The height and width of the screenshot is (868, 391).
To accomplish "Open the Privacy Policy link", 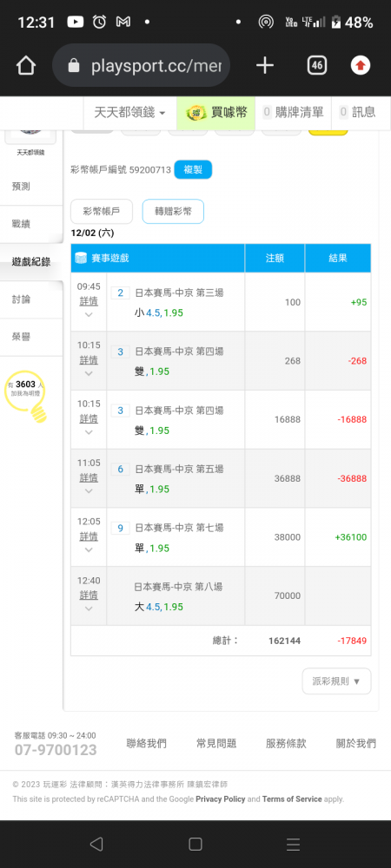I will click(221, 799).
